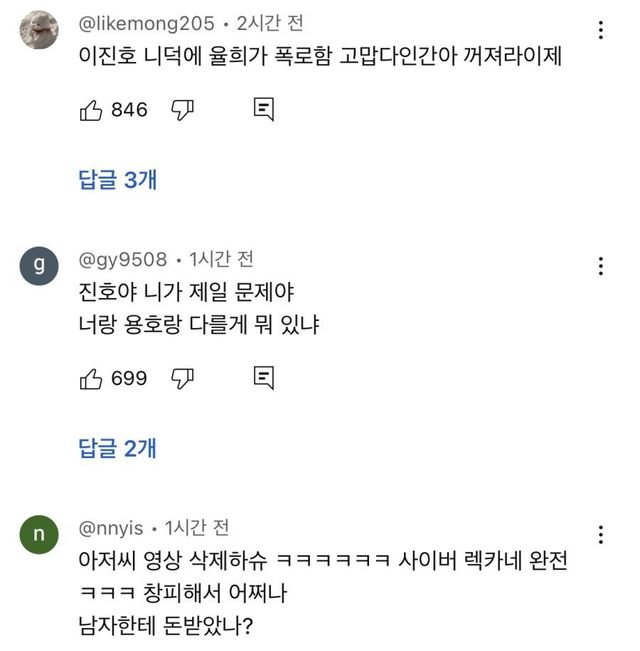The height and width of the screenshot is (651, 640).
Task: Click the 699 like count
Action: point(129,378)
